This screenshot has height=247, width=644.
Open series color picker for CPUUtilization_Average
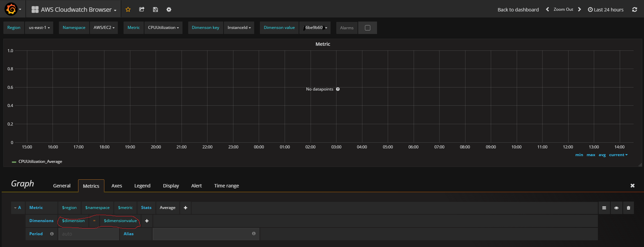(x=14, y=162)
